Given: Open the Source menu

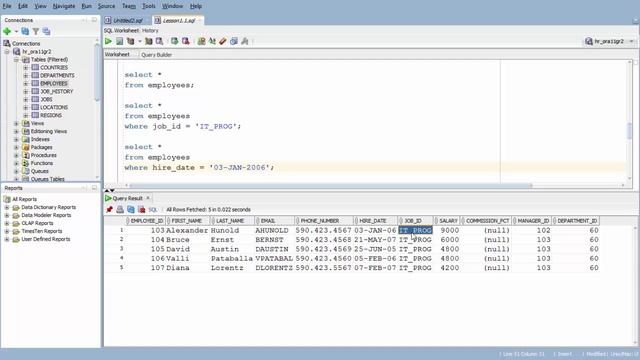Looking at the screenshot, I should [x=107, y=6].
